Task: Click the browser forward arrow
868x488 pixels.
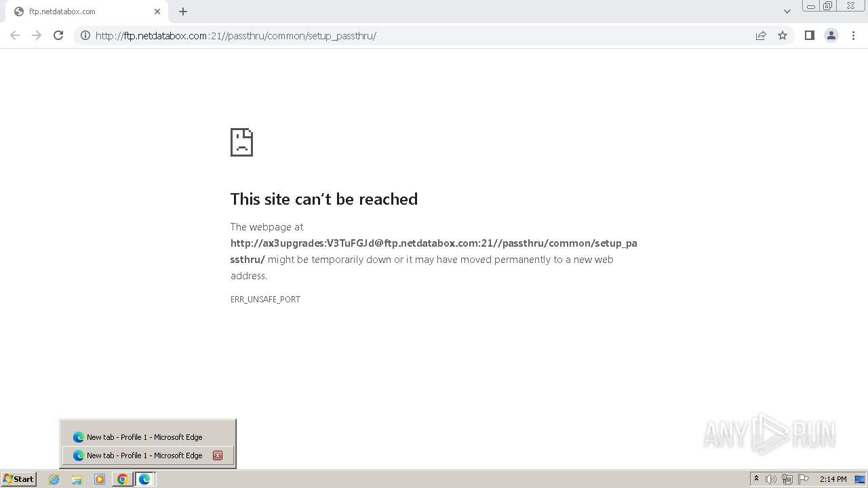Action: [x=37, y=35]
